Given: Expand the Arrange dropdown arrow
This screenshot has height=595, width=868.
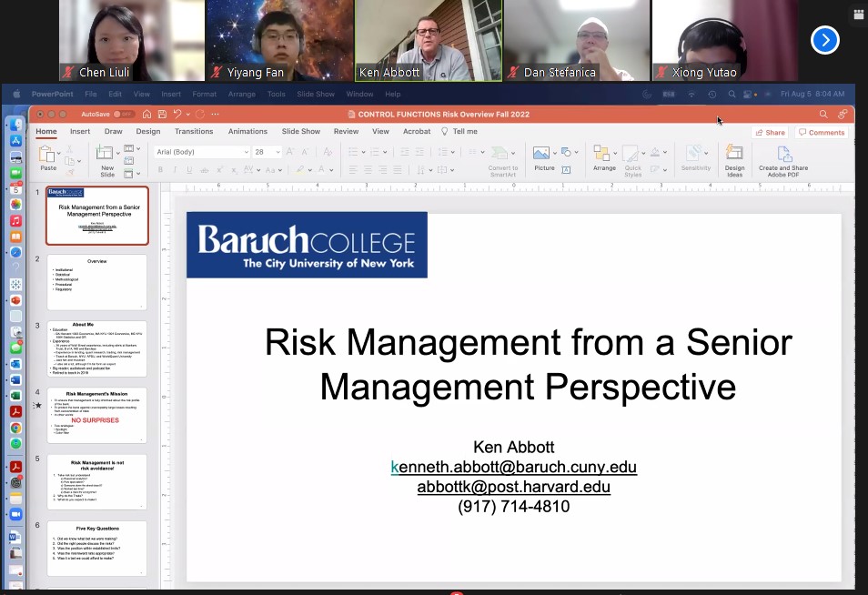Looking at the screenshot, I should pyautogui.click(x=614, y=153).
